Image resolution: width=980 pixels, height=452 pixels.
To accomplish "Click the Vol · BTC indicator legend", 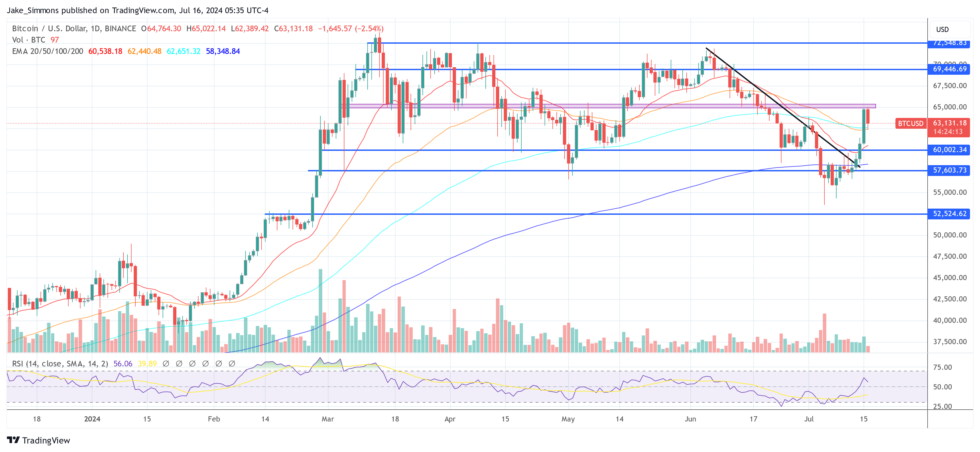I will pos(29,40).
